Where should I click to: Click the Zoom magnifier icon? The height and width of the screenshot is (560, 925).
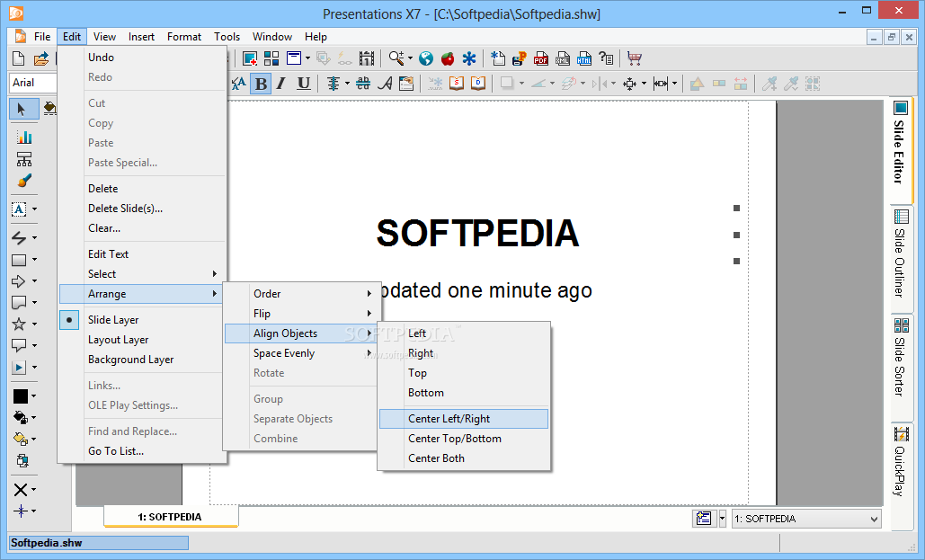(x=396, y=58)
